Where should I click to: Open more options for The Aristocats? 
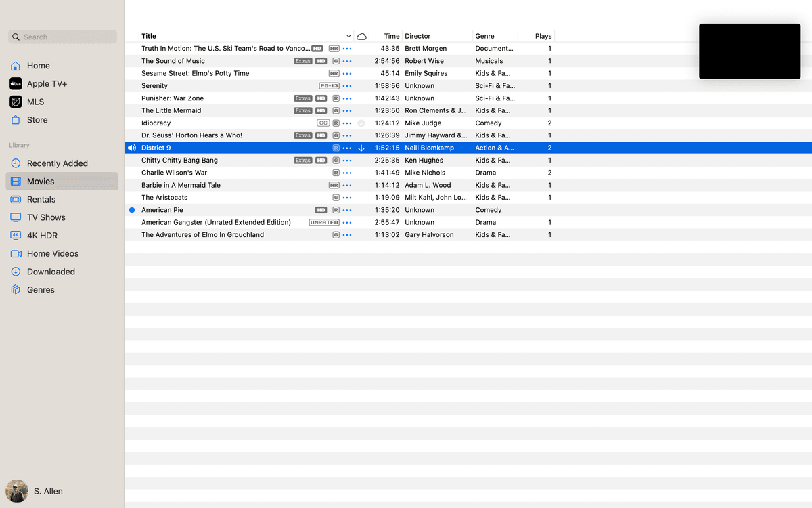[347, 198]
